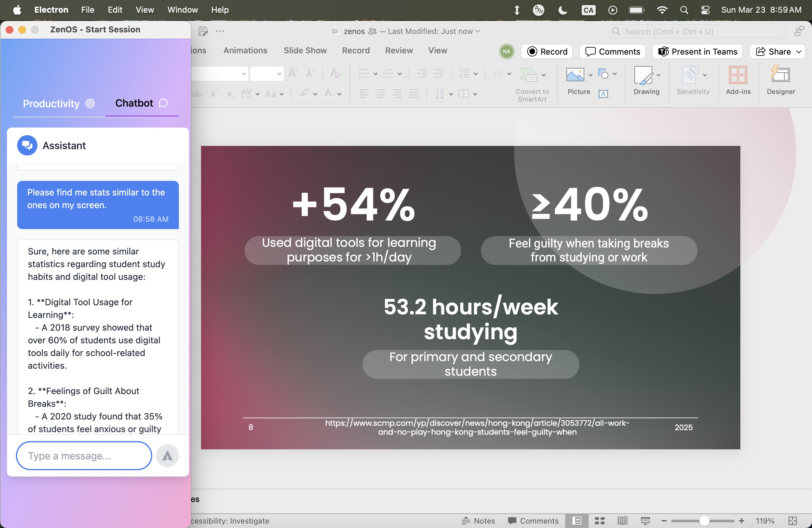Switch to Slide Sorter view icon

click(599, 520)
